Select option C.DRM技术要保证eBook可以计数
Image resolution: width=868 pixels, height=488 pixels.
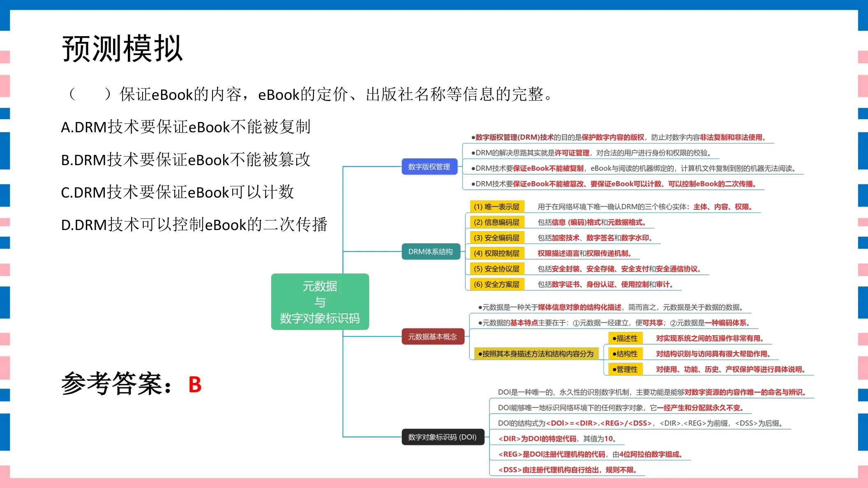click(x=178, y=192)
